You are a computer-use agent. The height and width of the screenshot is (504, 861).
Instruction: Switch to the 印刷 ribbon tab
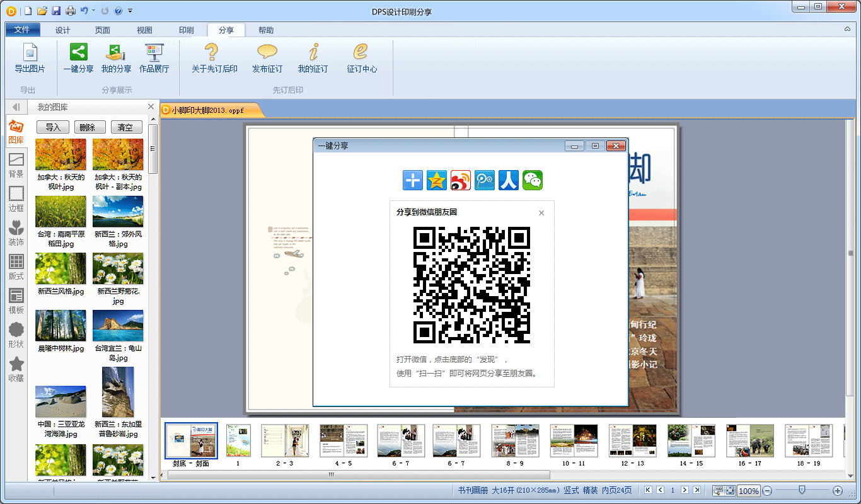(186, 30)
